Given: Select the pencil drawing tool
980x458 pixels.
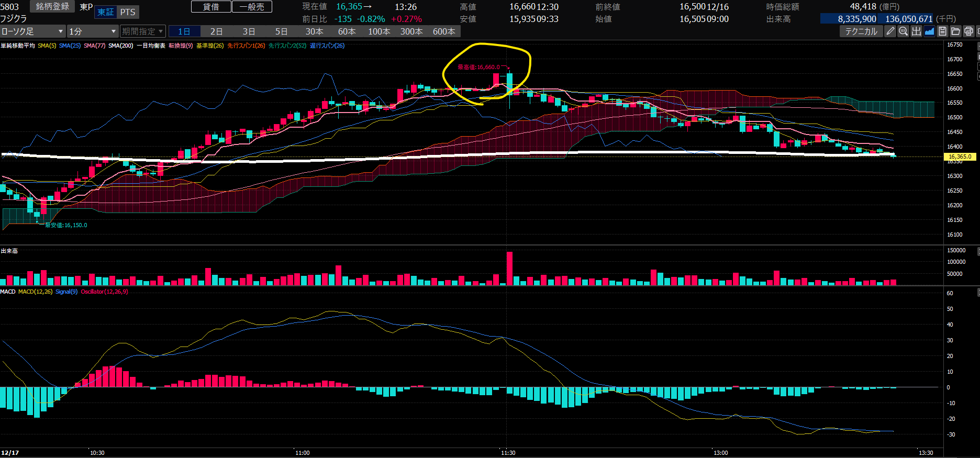Looking at the screenshot, I should (x=890, y=31).
